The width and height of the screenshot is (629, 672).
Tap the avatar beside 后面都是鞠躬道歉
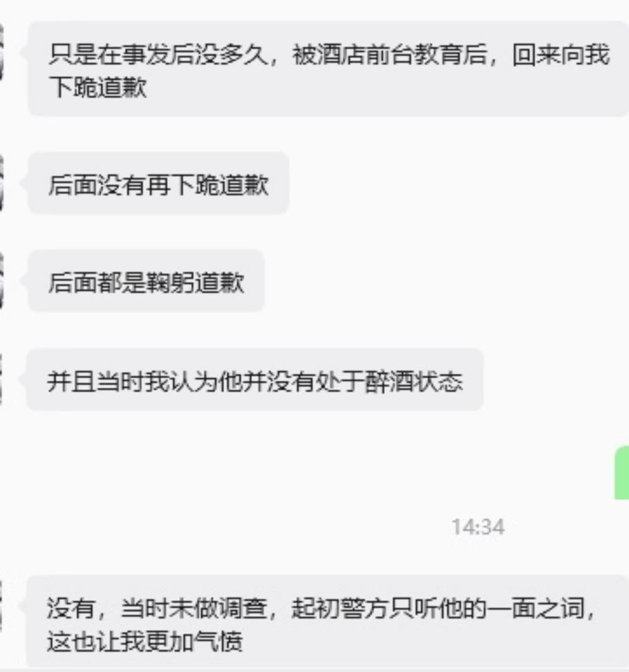(x=1, y=281)
